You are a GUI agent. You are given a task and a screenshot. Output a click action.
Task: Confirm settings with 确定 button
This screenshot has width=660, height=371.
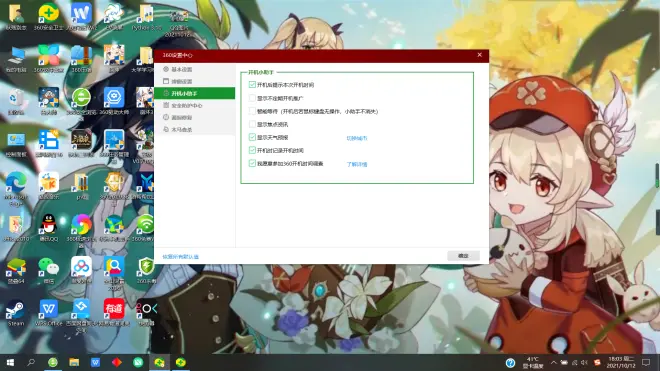point(463,256)
